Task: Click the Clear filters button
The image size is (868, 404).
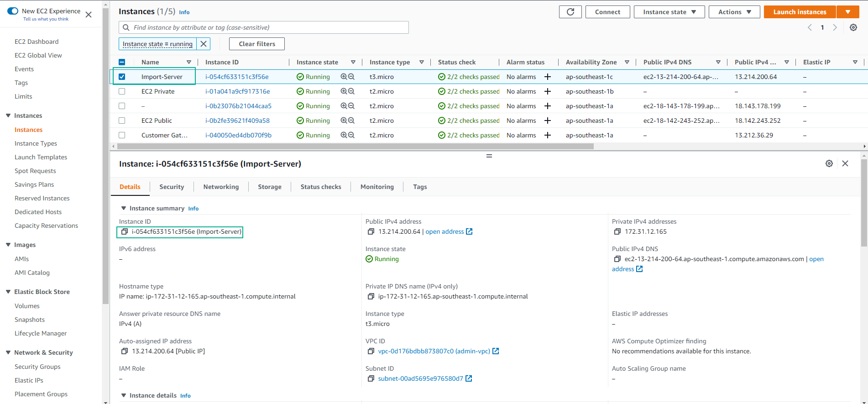Action: (257, 44)
